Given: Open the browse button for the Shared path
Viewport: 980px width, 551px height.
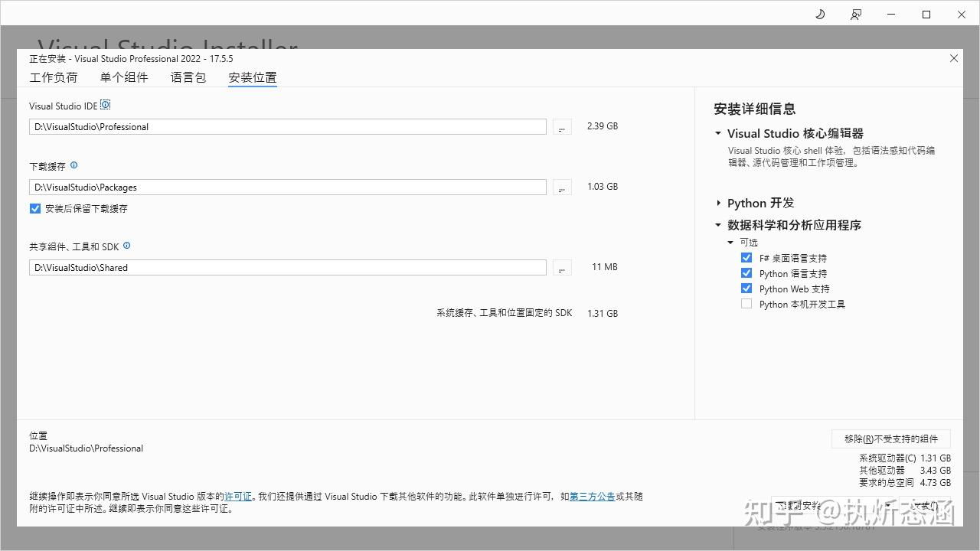Looking at the screenshot, I should point(561,267).
